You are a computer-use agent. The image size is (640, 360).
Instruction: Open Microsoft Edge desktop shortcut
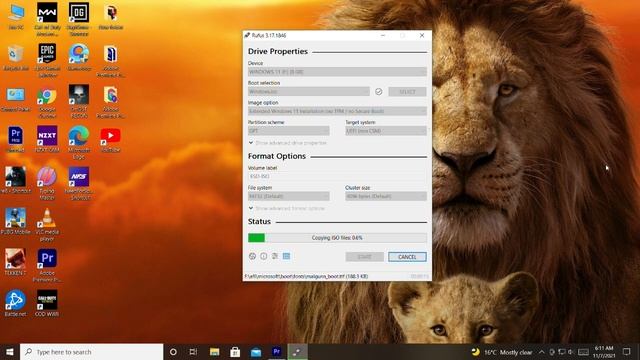coord(79,142)
